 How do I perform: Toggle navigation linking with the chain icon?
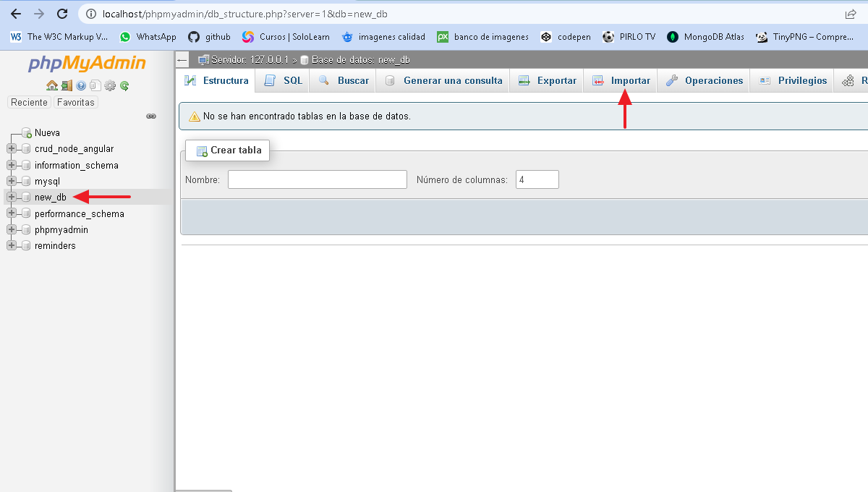[x=151, y=116]
